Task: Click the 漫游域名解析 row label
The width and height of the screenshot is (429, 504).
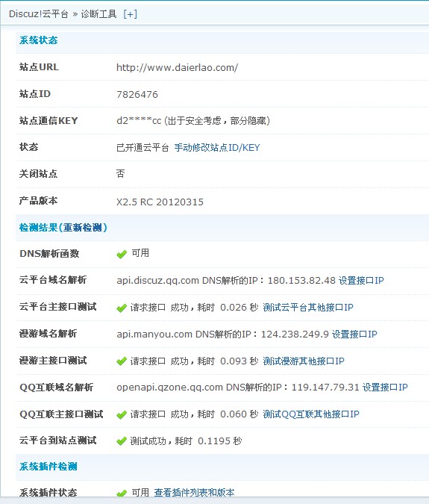Action: click(x=48, y=334)
